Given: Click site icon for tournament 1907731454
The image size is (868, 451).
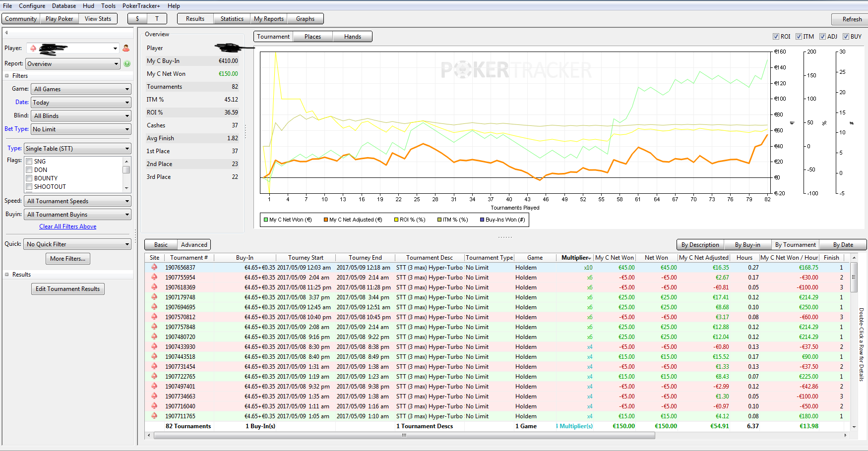Looking at the screenshot, I should [154, 366].
